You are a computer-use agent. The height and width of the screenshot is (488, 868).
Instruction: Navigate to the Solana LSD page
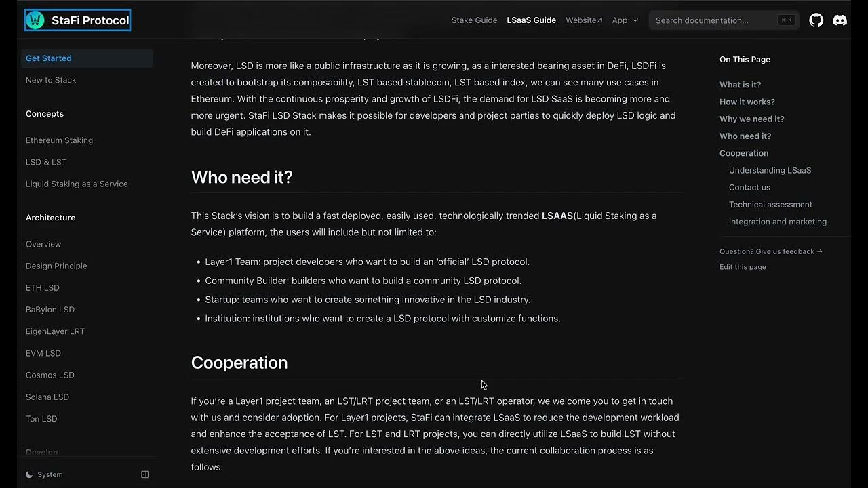pos(47,397)
